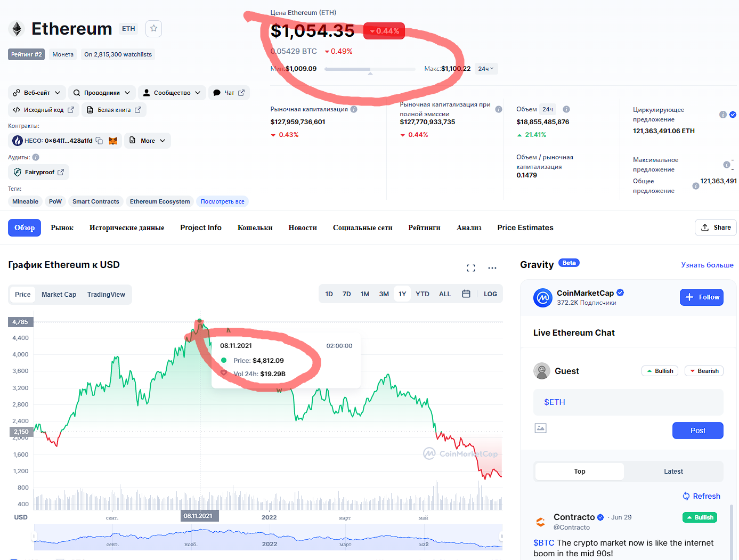Open chart more options ellipsis
The height and width of the screenshot is (560, 739).
[492, 268]
